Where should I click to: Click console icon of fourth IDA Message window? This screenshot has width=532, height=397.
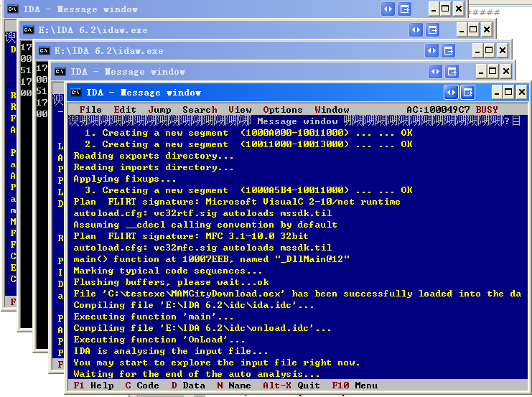(x=60, y=71)
